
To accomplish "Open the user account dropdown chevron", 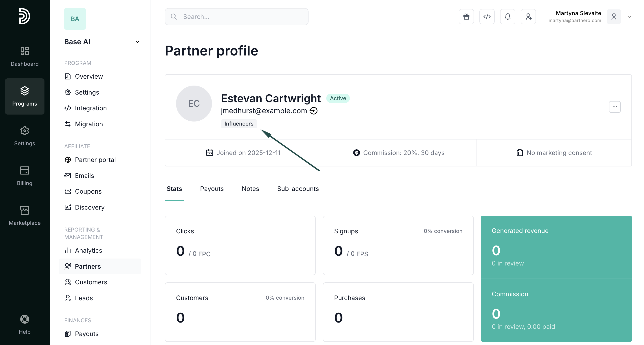I will [629, 16].
